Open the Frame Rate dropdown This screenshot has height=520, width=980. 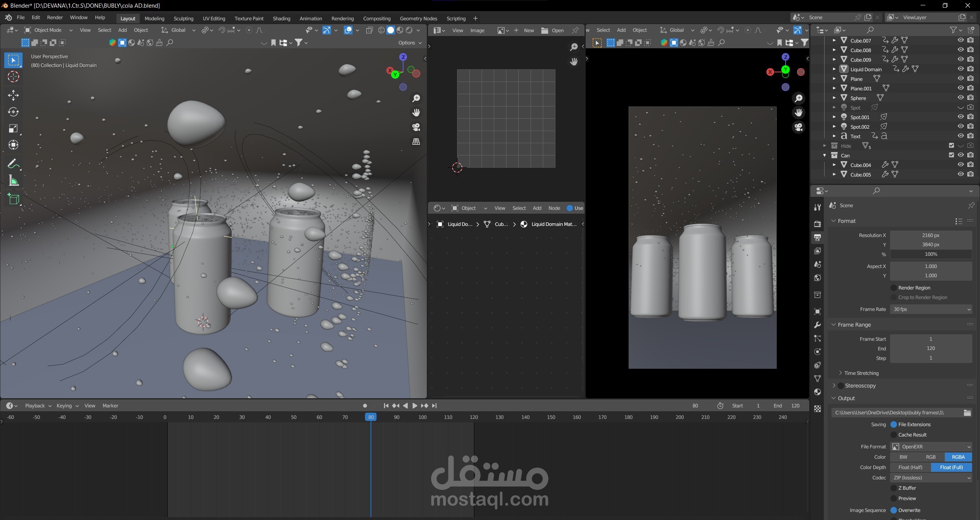coord(931,309)
